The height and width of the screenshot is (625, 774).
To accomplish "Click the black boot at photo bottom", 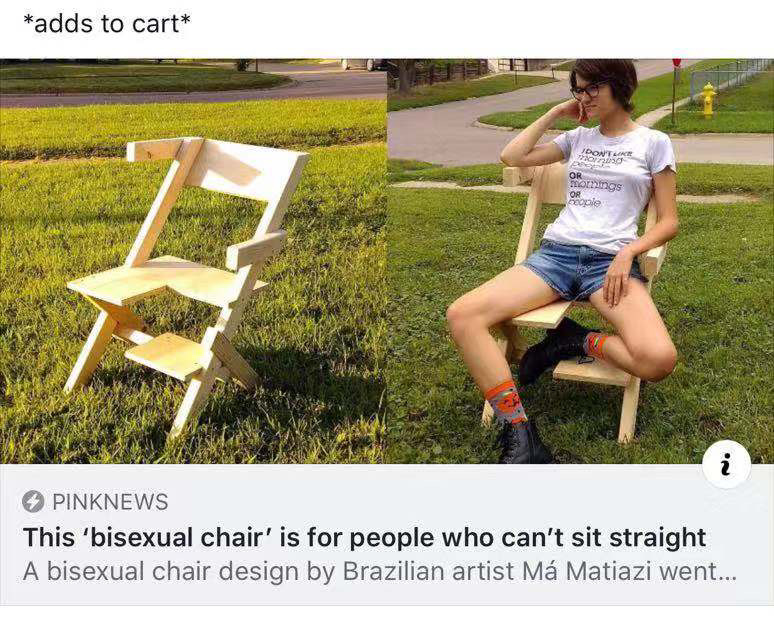I will (524, 442).
